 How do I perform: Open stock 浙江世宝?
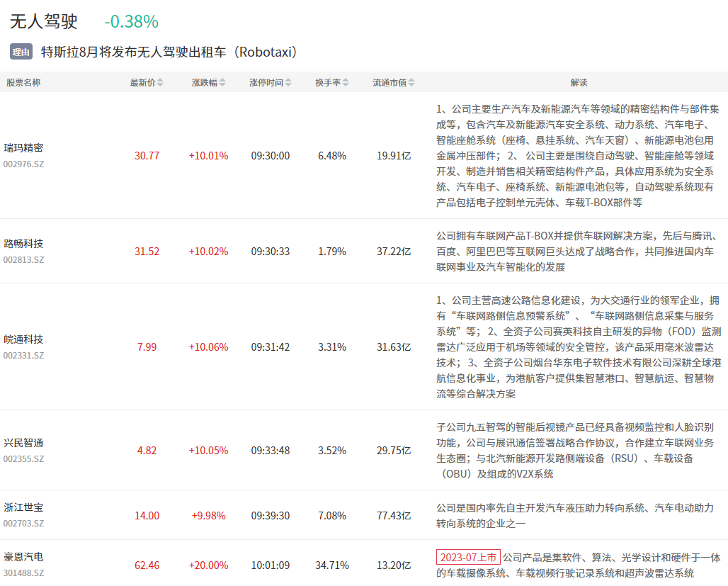23,507
